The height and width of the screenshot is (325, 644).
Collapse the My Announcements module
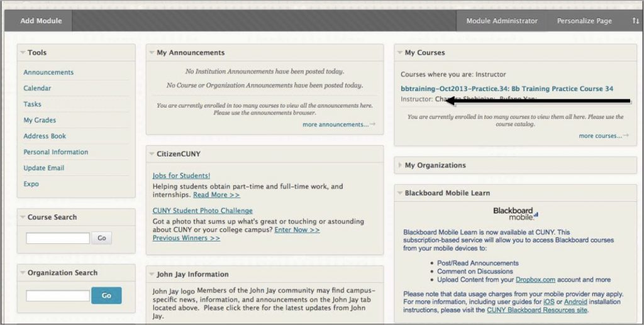pos(152,53)
